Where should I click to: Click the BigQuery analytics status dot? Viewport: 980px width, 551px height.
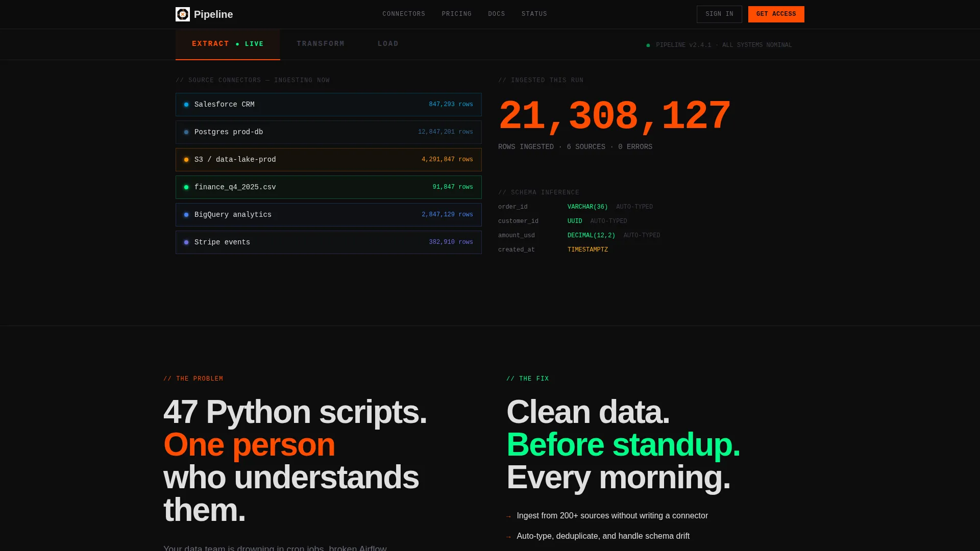pos(186,215)
